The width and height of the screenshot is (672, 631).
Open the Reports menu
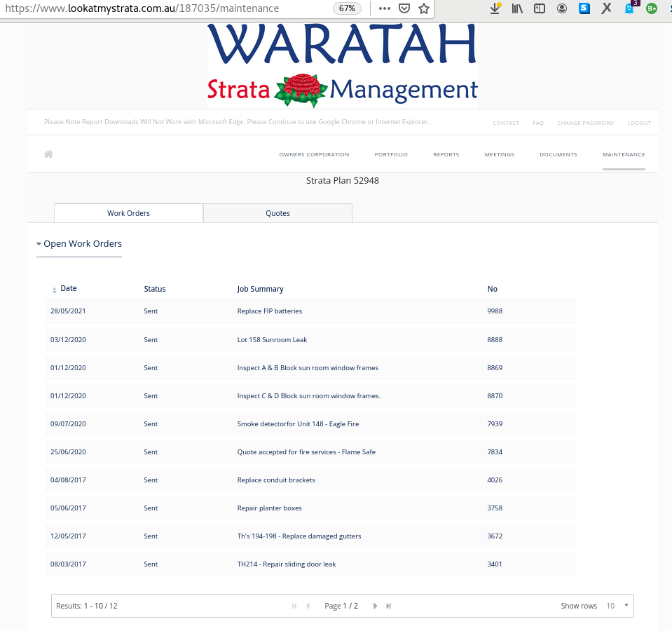446,154
